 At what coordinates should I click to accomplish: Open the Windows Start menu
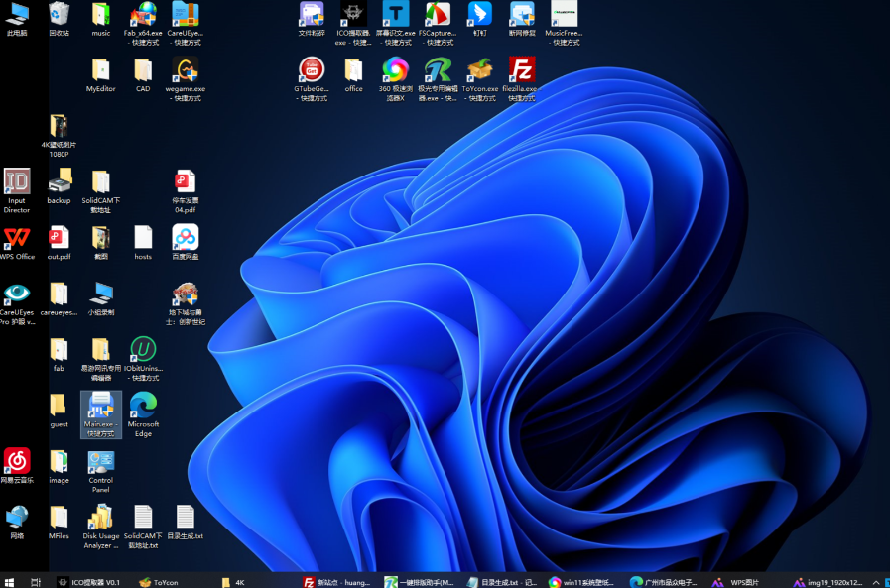[9, 581]
